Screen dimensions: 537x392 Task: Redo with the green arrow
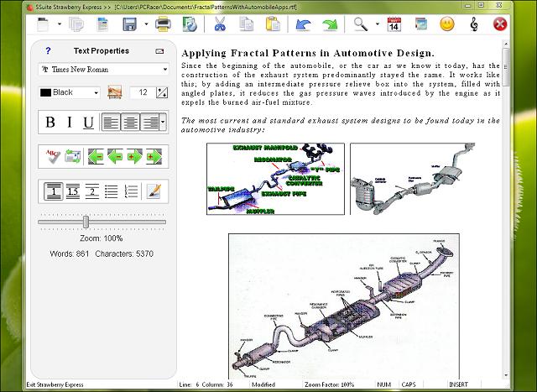330,24
